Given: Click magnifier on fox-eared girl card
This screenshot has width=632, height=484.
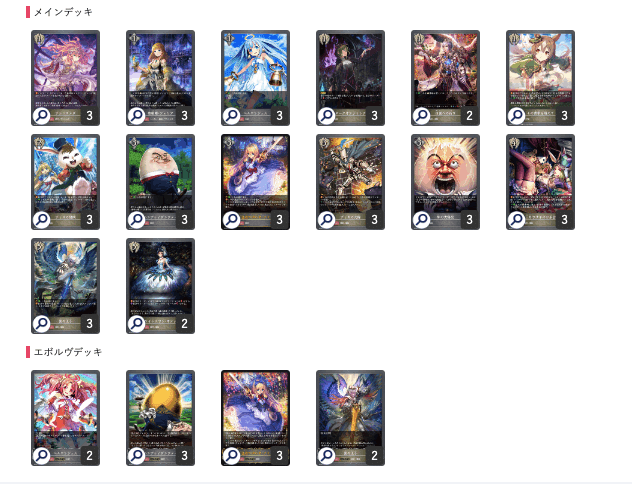Looking at the screenshot, I should click(x=517, y=116).
